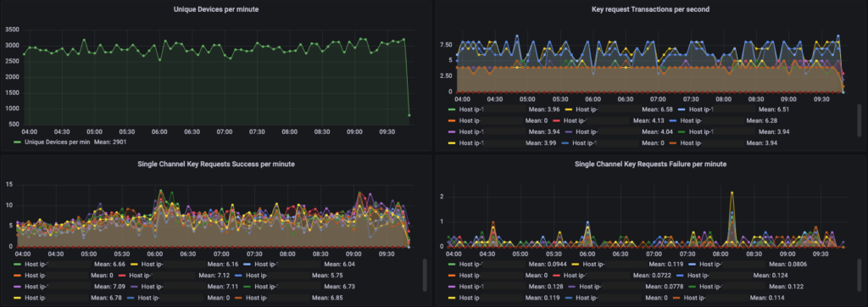Open Single Channel Key Requests Failure panel title
868x307 pixels.
[650, 164]
